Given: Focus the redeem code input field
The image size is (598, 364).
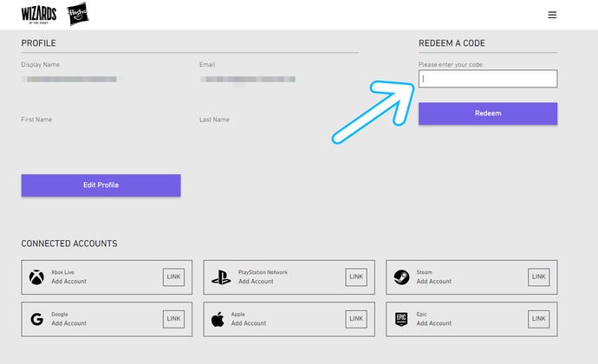Looking at the screenshot, I should click(x=487, y=79).
